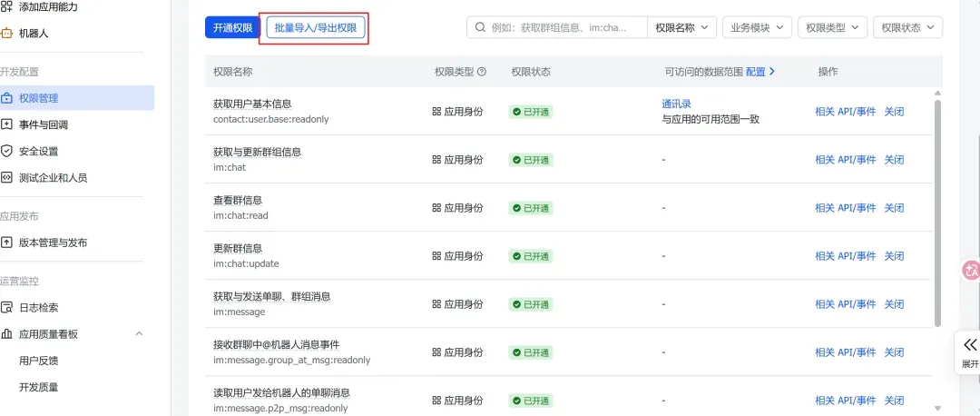The image size is (980, 416).
Task: Expand the 展开 side panel button
Action: coord(969,352)
